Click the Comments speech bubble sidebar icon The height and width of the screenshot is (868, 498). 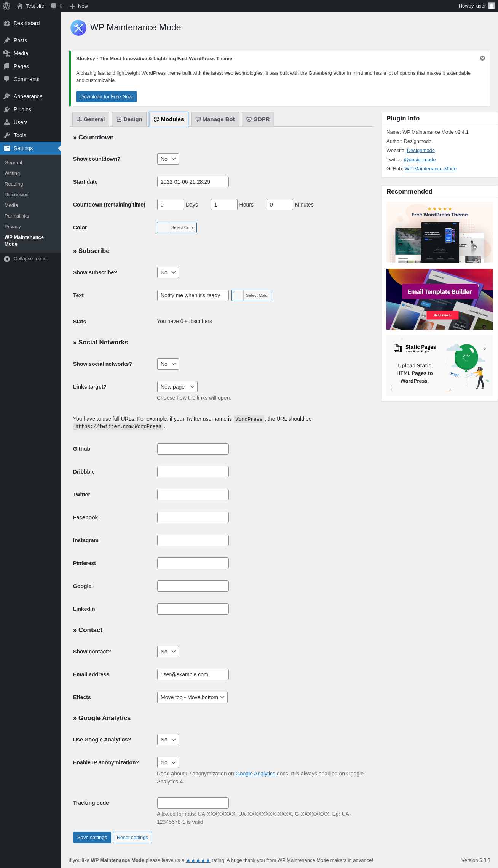(x=7, y=79)
